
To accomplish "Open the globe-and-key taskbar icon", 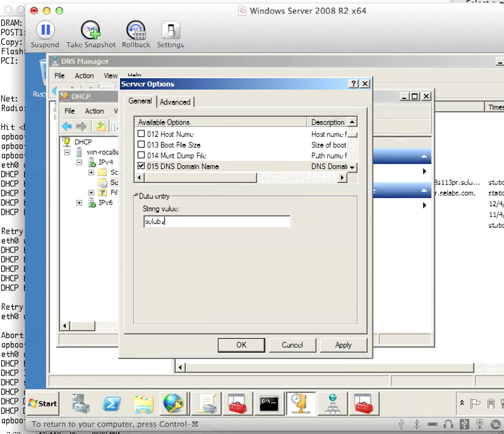I will (174, 403).
